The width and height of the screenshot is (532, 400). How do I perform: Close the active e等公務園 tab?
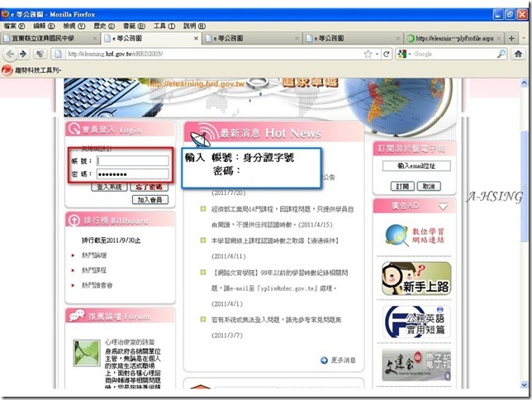pyautogui.click(x=196, y=38)
